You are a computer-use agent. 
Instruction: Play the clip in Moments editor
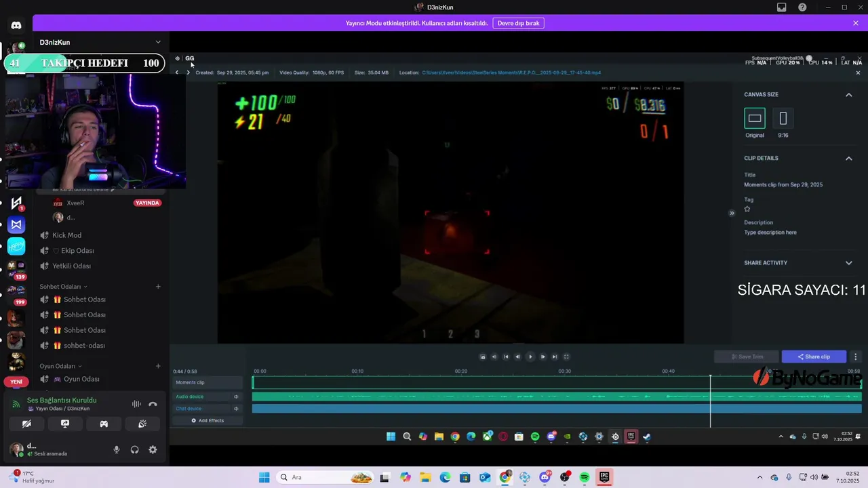(530, 357)
